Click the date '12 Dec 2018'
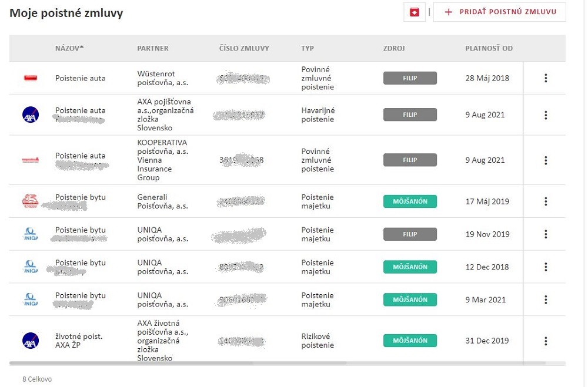This screenshot has height=387, width=588. coord(487,267)
